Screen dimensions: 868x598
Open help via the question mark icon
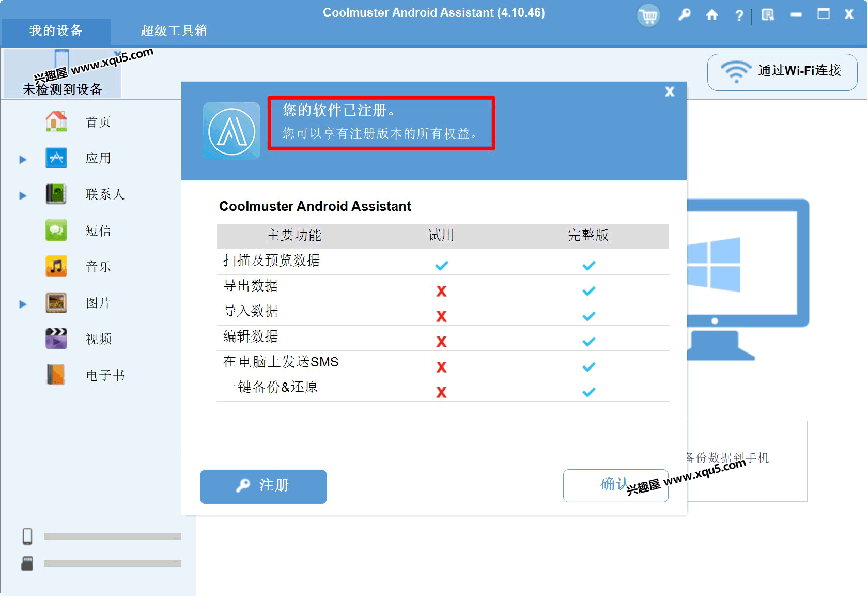[739, 16]
